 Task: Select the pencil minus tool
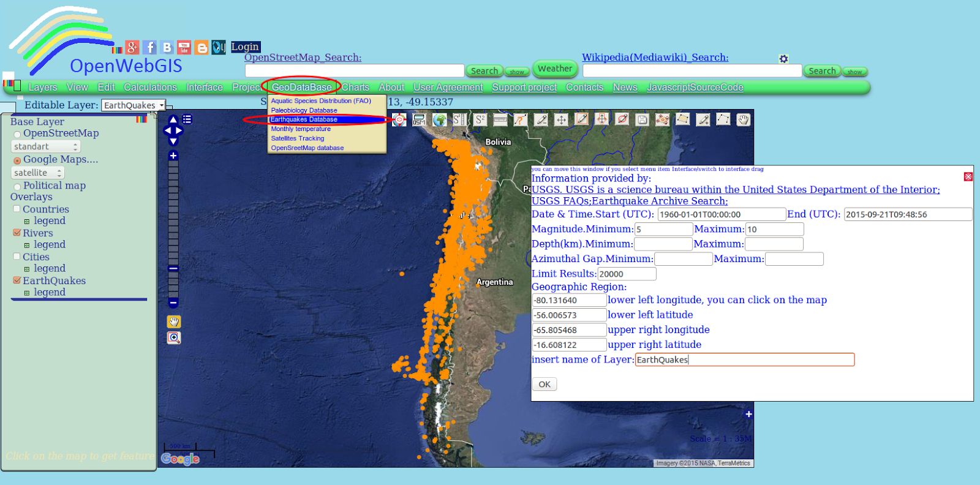pyautogui.click(x=541, y=119)
